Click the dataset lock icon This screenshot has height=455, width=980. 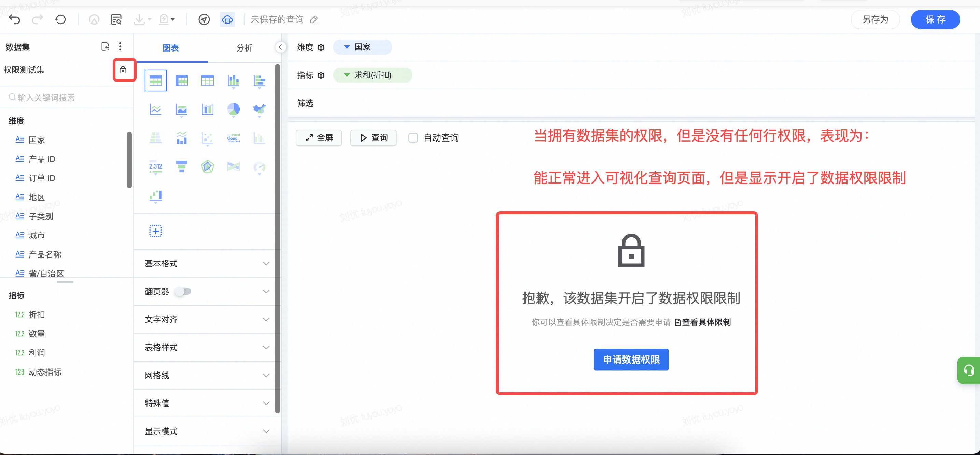123,70
